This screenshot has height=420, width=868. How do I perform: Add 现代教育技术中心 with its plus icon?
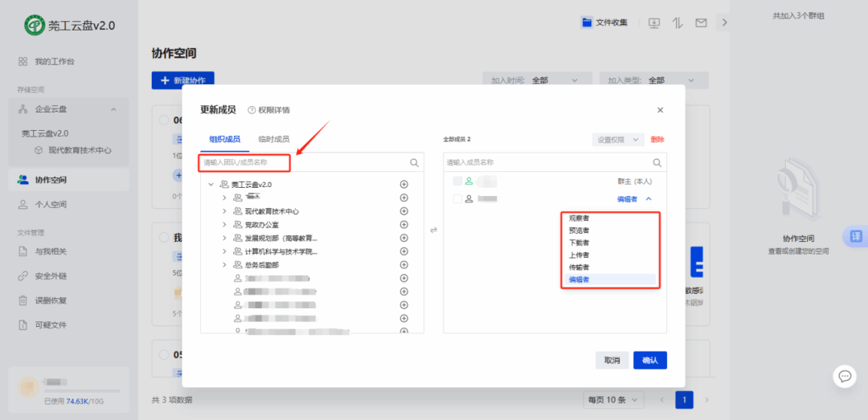[x=403, y=211]
